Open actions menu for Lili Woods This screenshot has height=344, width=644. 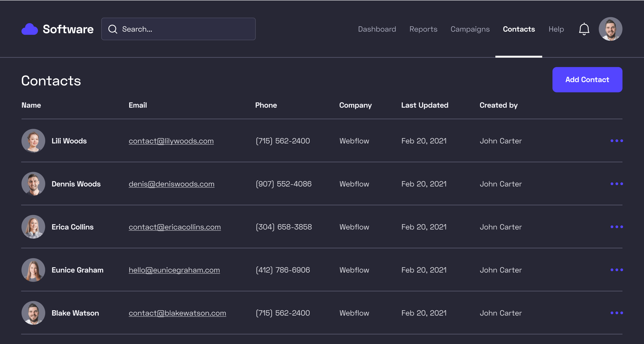617,141
